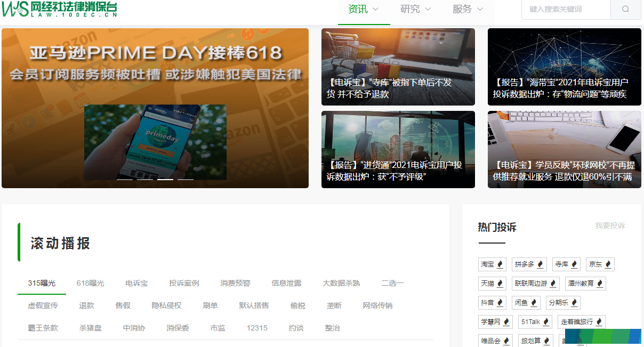
Task: Open the 进货通2021电诉宝 report card
Action: (x=398, y=149)
